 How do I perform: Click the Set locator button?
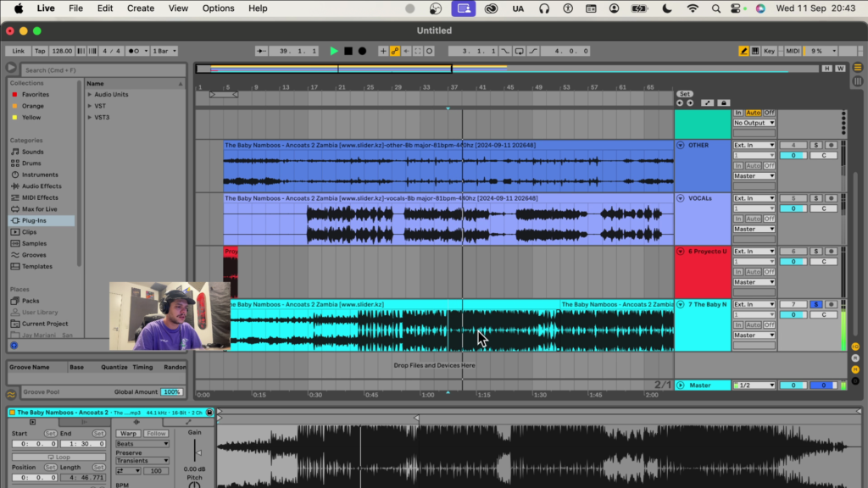tap(685, 94)
